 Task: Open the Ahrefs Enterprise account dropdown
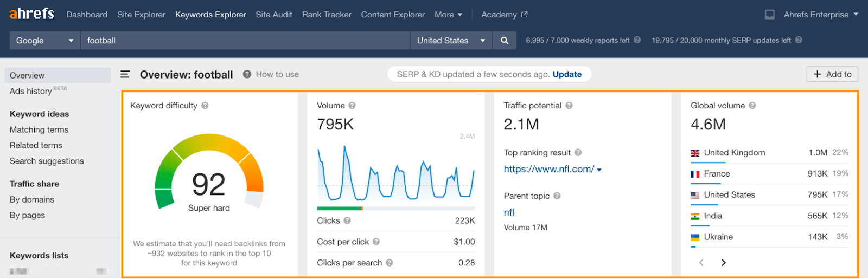click(x=821, y=15)
